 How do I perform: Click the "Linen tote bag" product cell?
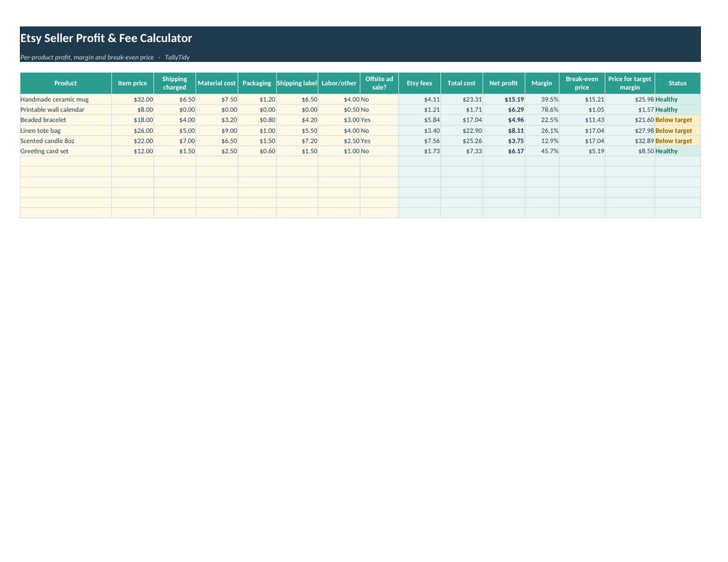click(65, 131)
